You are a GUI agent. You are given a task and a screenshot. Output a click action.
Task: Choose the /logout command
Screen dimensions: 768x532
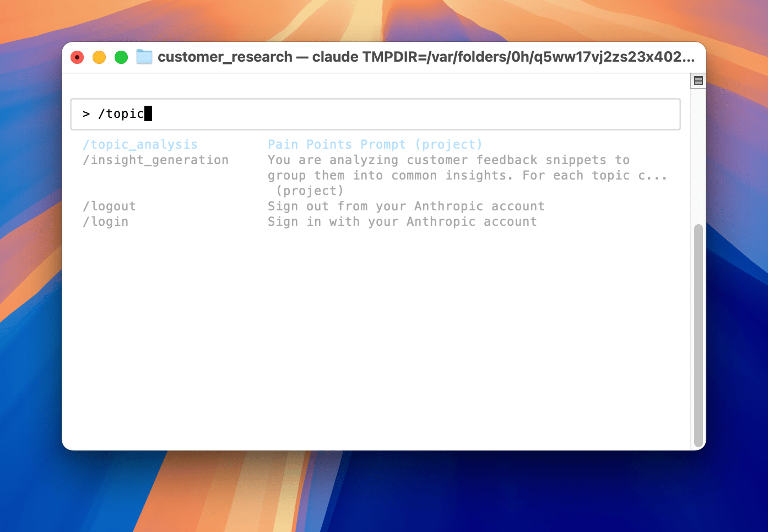109,206
